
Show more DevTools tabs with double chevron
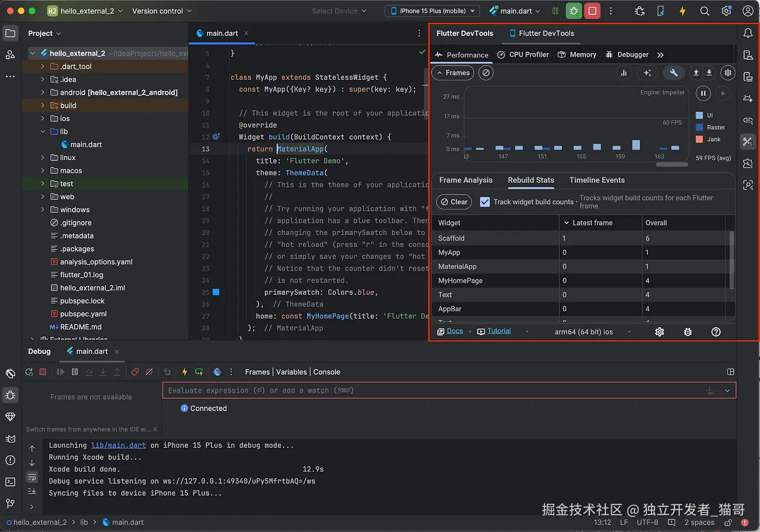661,55
